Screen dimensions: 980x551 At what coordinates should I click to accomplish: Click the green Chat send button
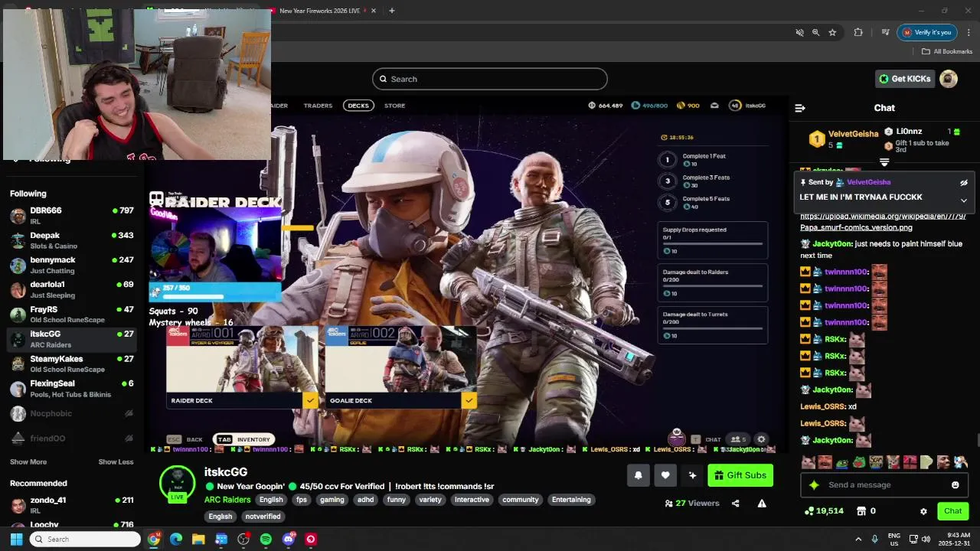tap(952, 511)
